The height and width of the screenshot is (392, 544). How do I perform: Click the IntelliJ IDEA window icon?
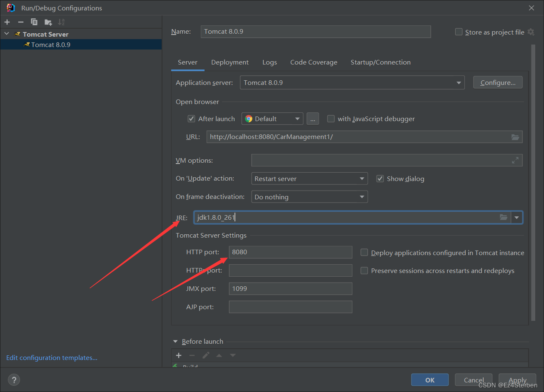coord(11,8)
